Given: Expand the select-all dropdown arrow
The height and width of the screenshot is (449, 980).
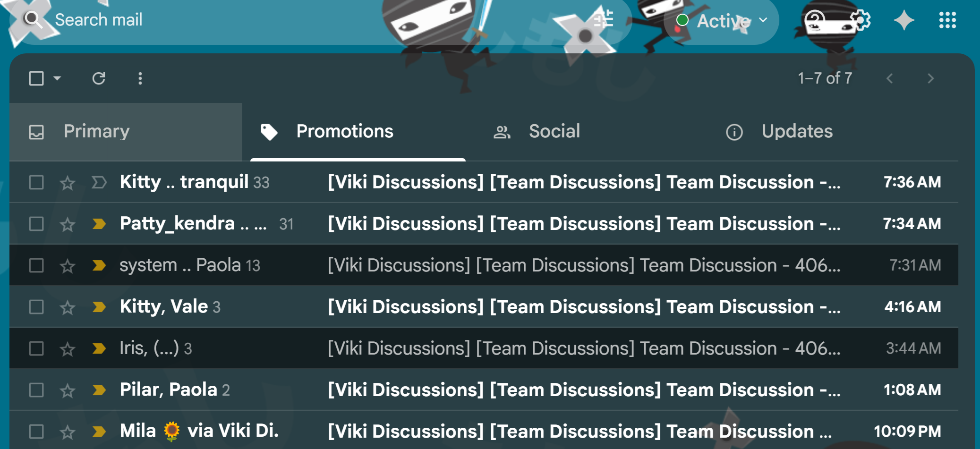Looking at the screenshot, I should coord(57,78).
